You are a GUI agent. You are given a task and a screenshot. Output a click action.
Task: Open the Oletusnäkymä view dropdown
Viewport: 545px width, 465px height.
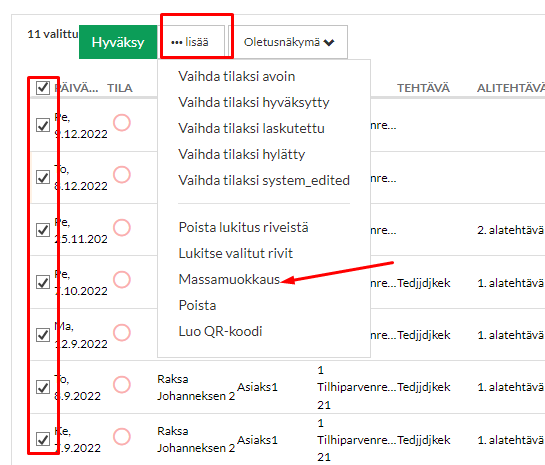288,42
